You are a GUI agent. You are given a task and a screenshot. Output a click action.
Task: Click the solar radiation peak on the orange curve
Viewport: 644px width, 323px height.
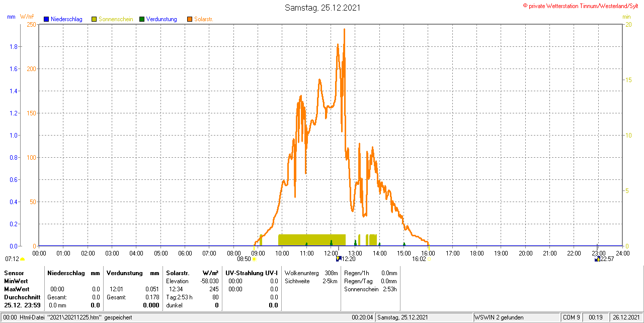tap(344, 30)
